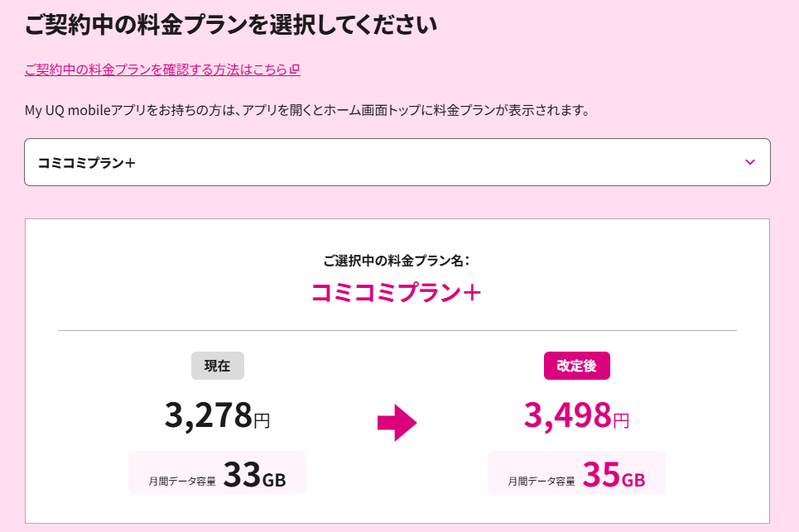Click the revised price 3,498円

click(x=576, y=415)
